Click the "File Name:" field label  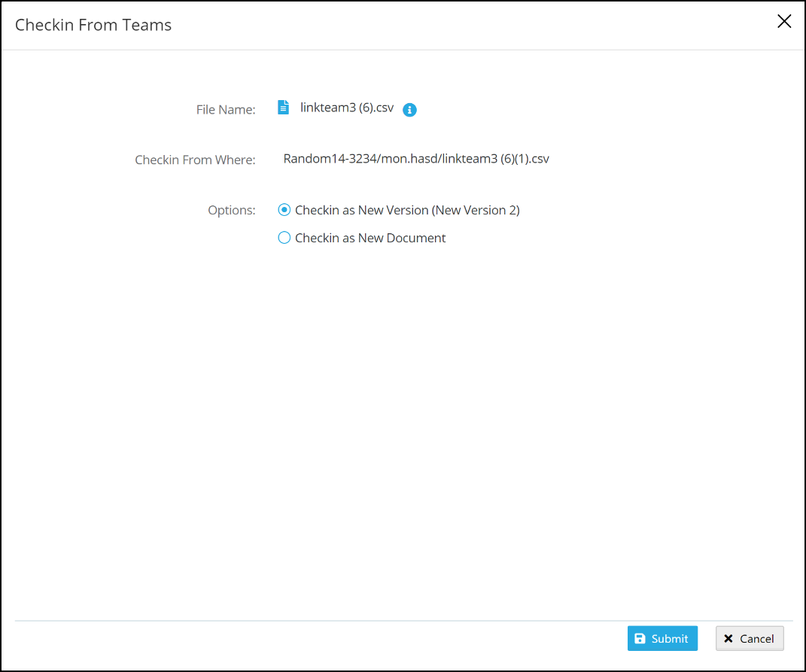pos(226,110)
